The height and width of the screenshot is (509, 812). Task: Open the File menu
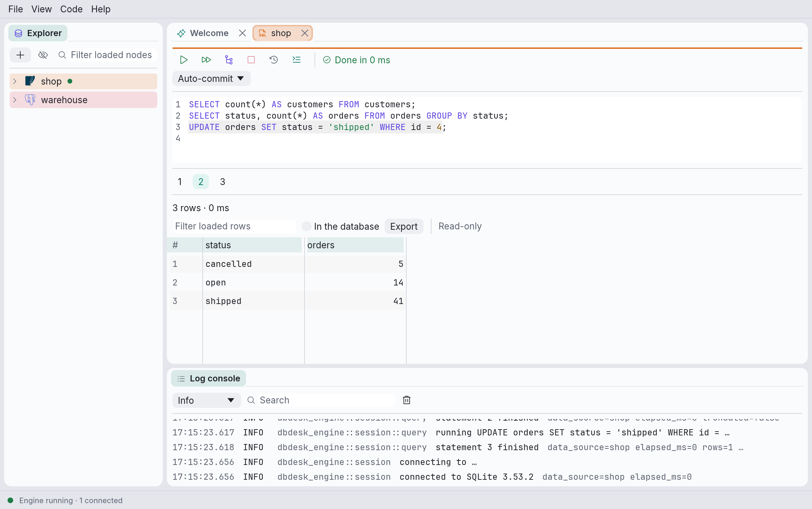tap(15, 9)
